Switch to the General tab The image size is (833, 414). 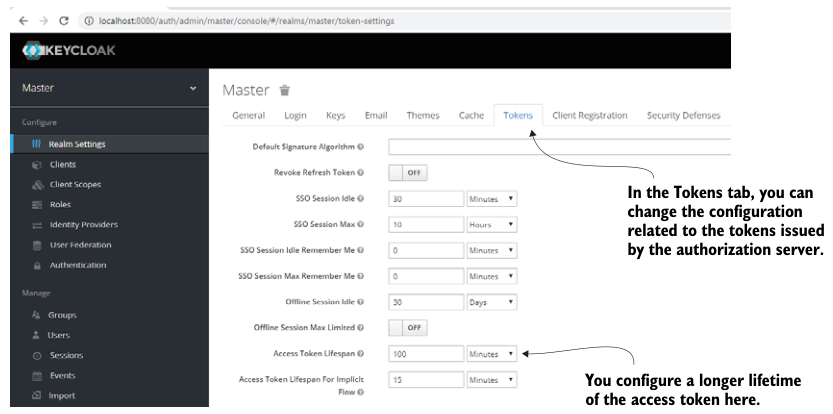click(x=249, y=115)
